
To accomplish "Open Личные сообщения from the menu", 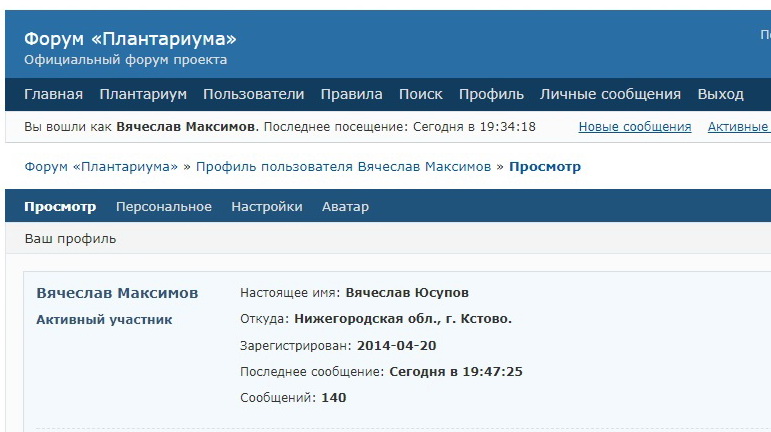I will coord(610,94).
